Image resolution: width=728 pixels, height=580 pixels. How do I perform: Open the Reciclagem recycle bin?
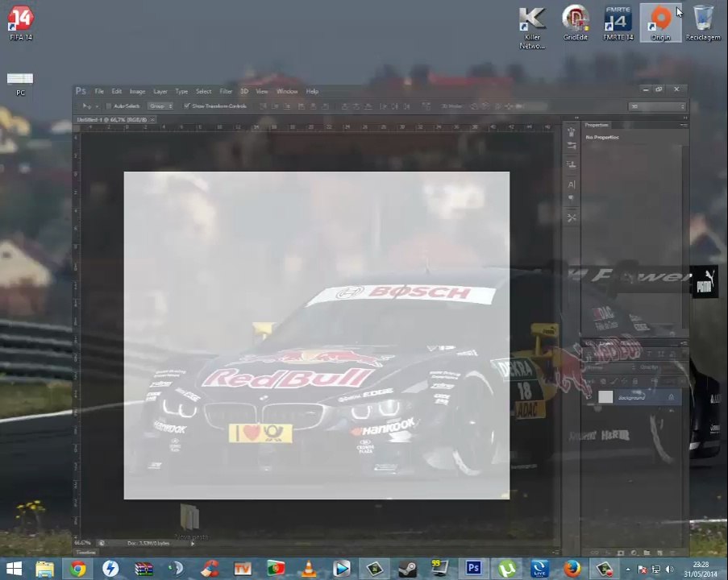pos(703,23)
